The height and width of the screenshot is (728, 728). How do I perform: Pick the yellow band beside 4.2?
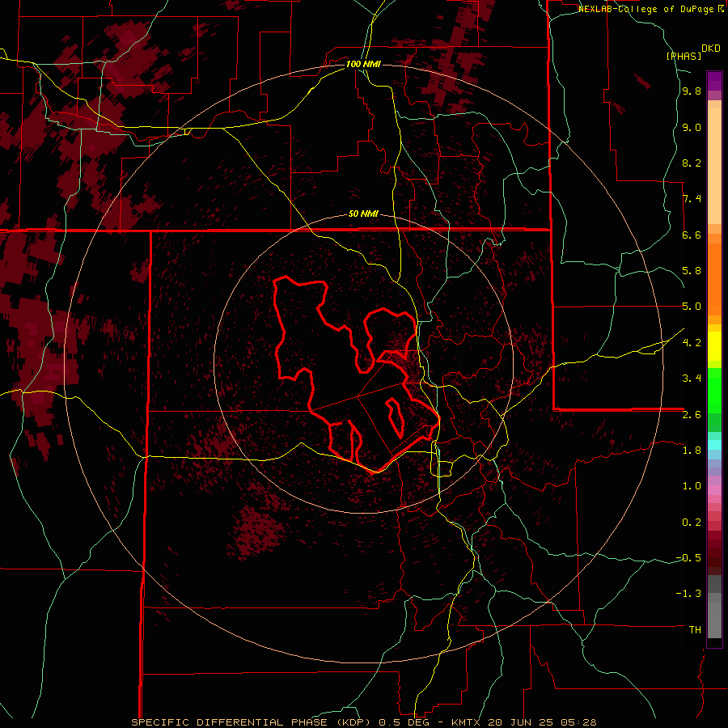(x=714, y=346)
